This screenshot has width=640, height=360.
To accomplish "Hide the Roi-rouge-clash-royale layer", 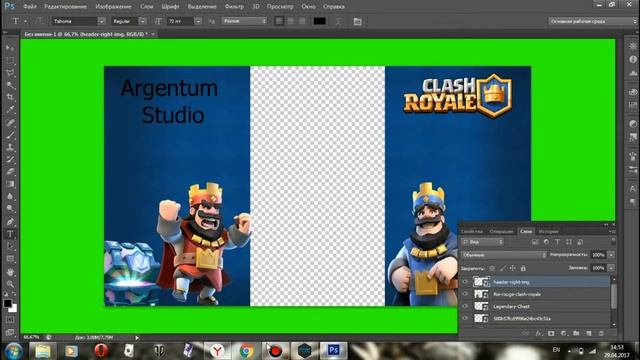I will (x=465, y=294).
